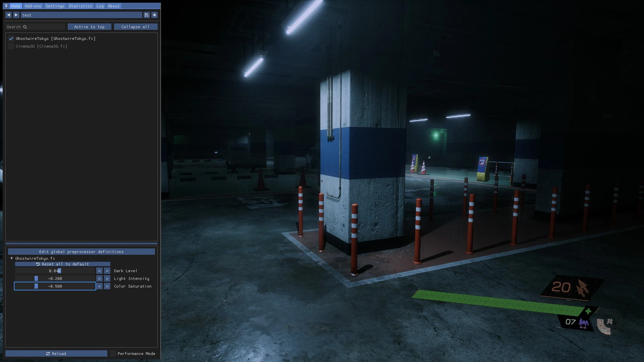Viewport: 644px width, 362px height.
Task: Decrease Dark Level with left arrow
Action: click(99, 271)
